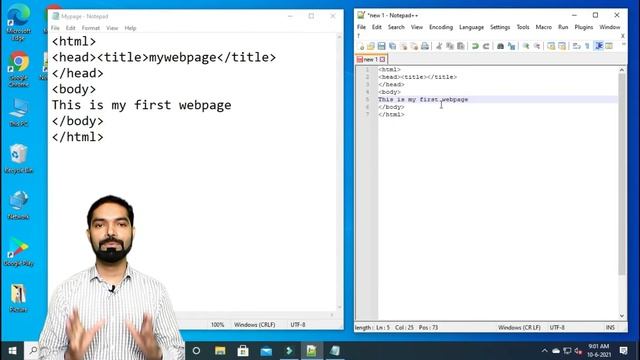
Task: Open File menu in Notepad window
Action: (x=55, y=28)
